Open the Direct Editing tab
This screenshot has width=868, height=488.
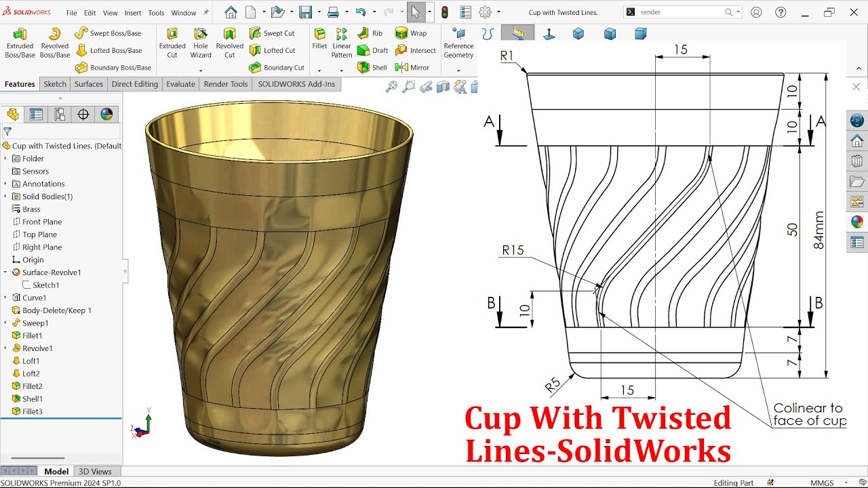click(x=134, y=84)
